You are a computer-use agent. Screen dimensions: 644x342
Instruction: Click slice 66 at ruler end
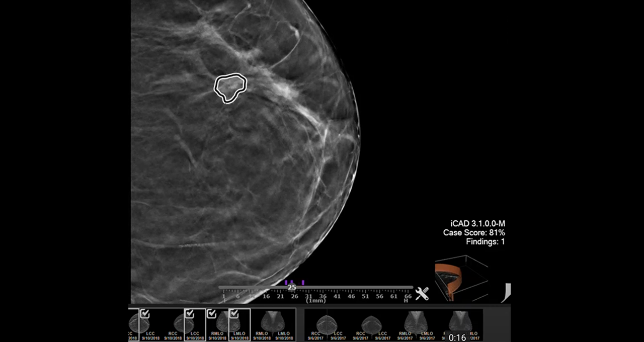[x=408, y=297]
